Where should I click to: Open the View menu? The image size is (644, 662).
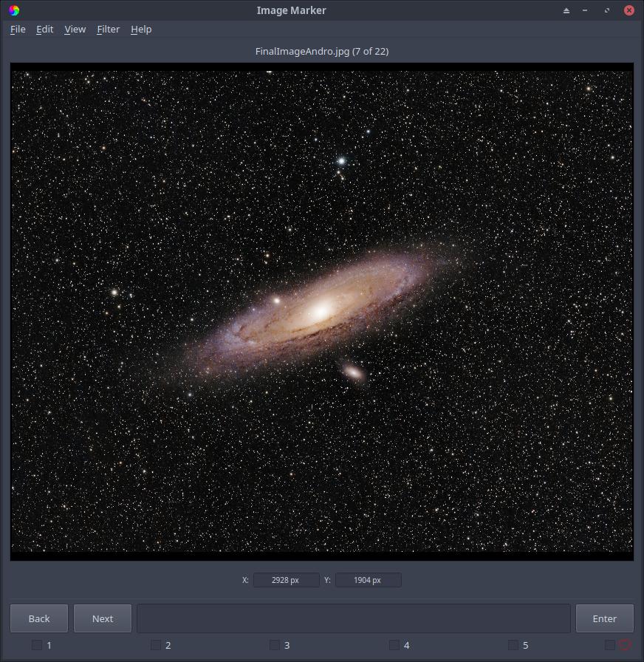pyautogui.click(x=75, y=29)
